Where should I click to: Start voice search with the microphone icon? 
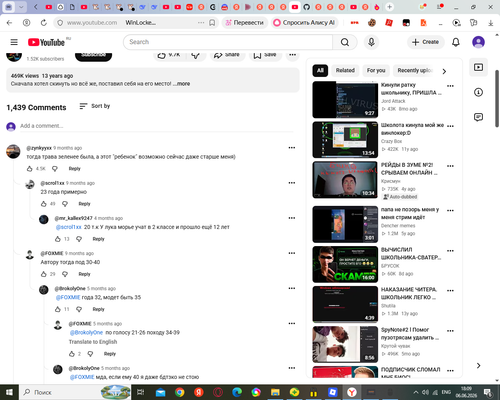(x=371, y=42)
